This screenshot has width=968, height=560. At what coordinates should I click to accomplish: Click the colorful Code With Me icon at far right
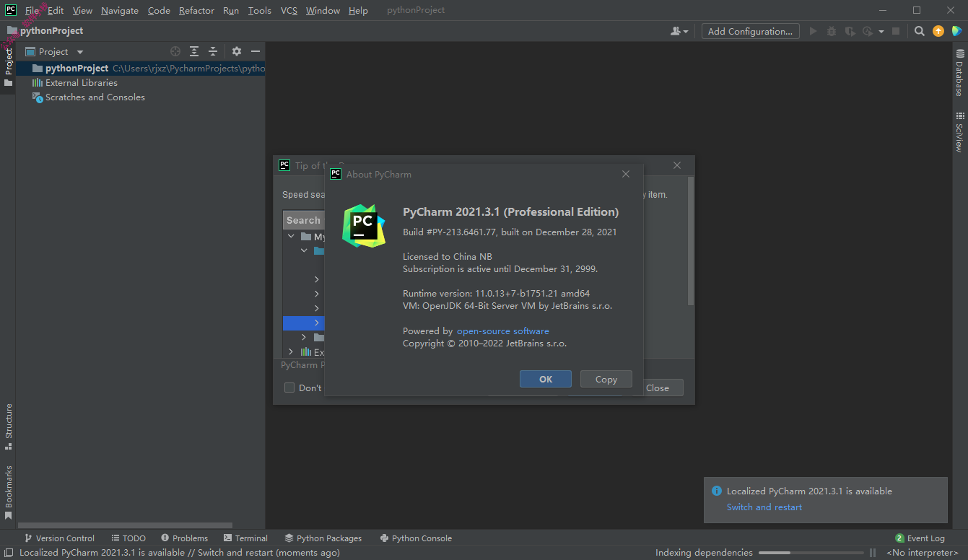pyautogui.click(x=956, y=31)
